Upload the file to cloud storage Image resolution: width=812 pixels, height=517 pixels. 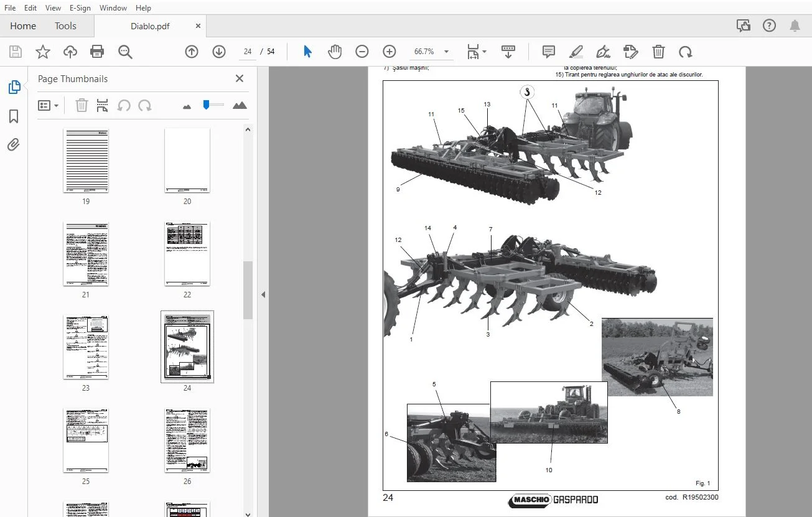click(70, 52)
